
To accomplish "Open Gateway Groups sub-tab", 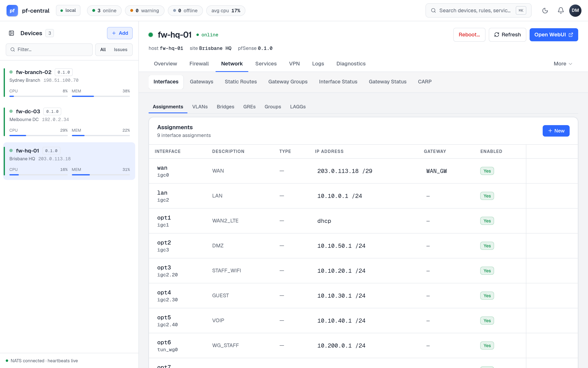I will click(288, 82).
